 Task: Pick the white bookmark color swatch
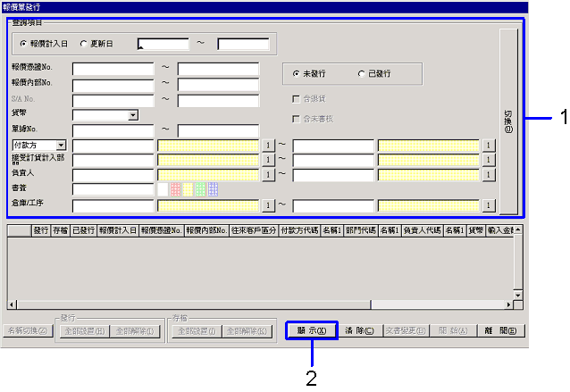163,189
